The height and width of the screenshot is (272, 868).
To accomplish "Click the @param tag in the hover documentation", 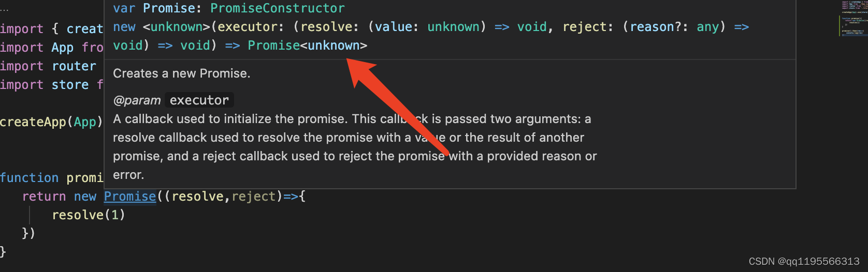I will click(x=137, y=100).
